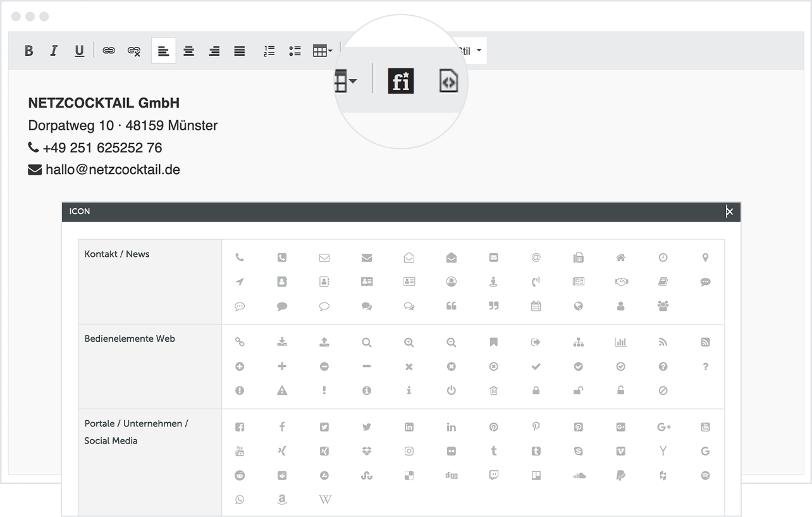The image size is (812, 517).
Task: Toggle underline text formatting
Action: pos(79,51)
